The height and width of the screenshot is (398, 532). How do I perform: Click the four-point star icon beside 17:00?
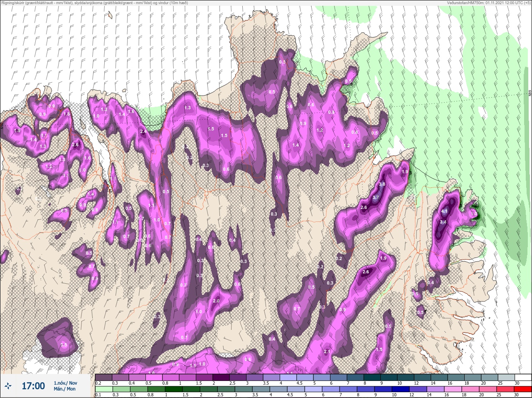[x=9, y=386]
